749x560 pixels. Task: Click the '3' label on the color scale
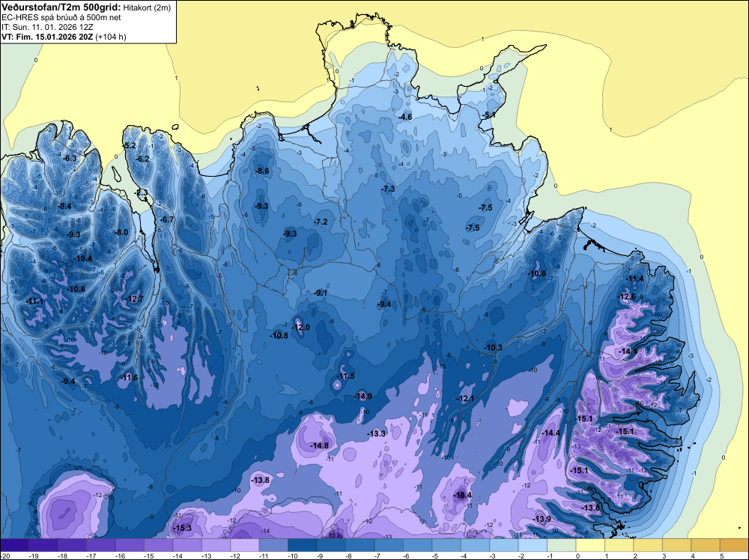(x=664, y=556)
